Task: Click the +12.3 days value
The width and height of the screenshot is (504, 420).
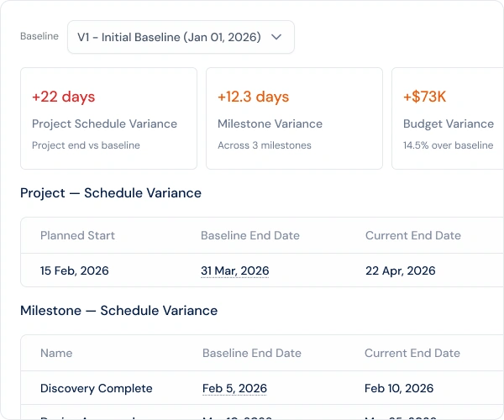Action: coord(254,97)
